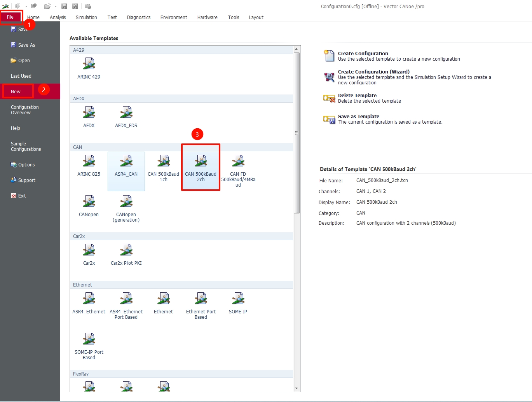Select the ARINC 429 template icon

point(89,64)
